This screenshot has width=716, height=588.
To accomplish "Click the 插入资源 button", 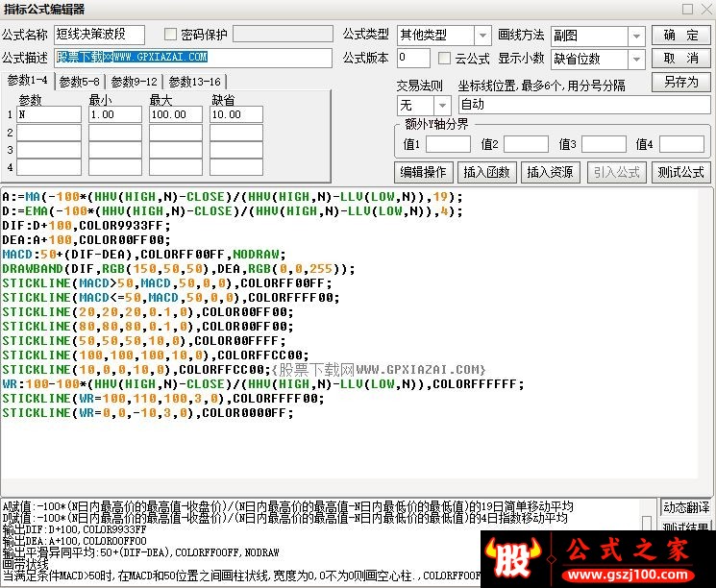I will (550, 172).
